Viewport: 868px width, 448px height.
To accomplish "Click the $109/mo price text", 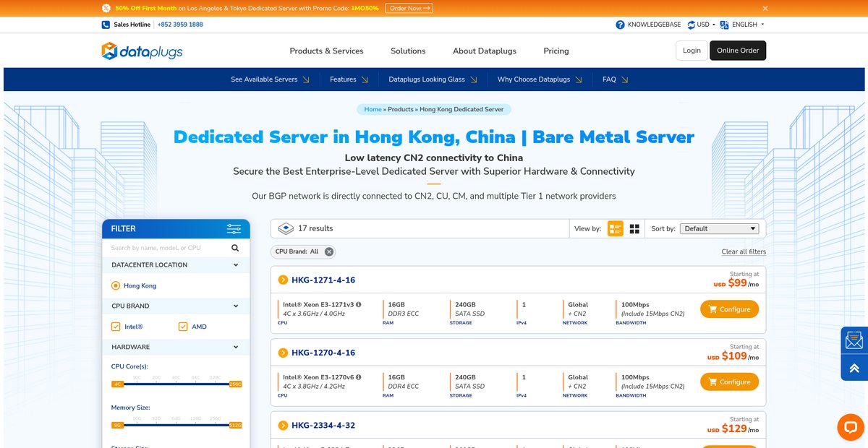I will [733, 356].
